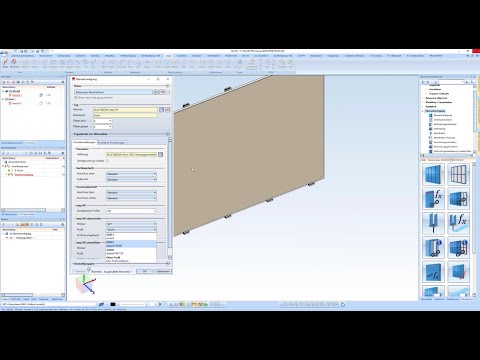Open the first Offset dropdown

(102, 121)
